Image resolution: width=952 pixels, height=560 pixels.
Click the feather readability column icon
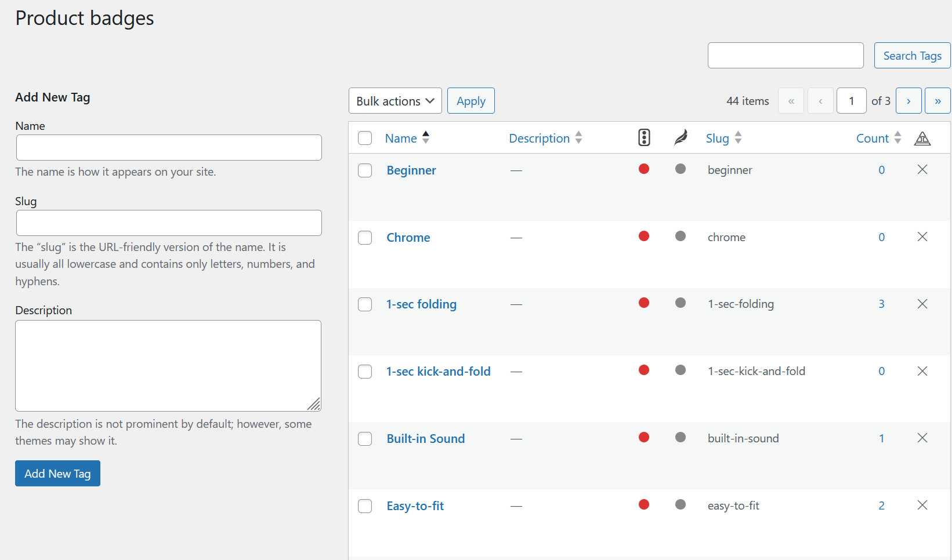point(681,137)
